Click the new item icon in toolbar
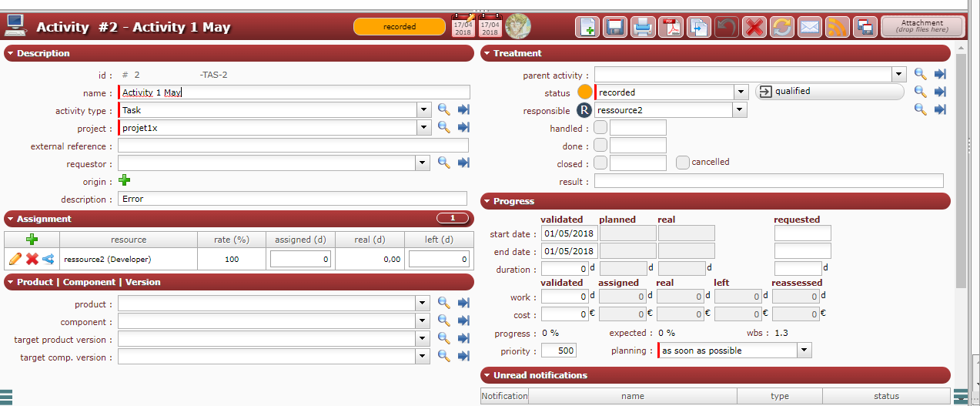 pos(587,27)
